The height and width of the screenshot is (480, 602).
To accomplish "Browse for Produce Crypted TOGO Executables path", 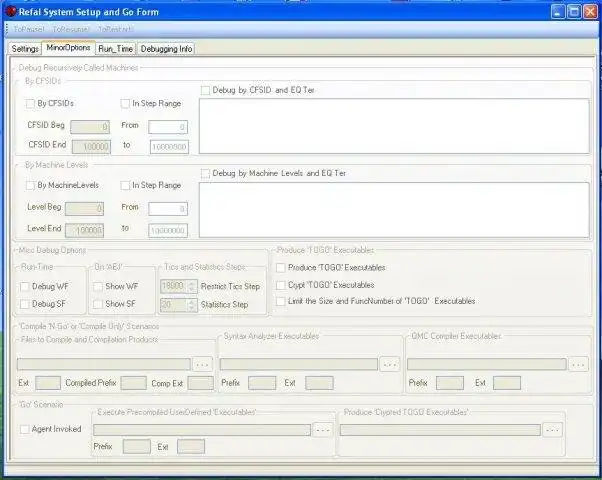I will (x=553, y=430).
